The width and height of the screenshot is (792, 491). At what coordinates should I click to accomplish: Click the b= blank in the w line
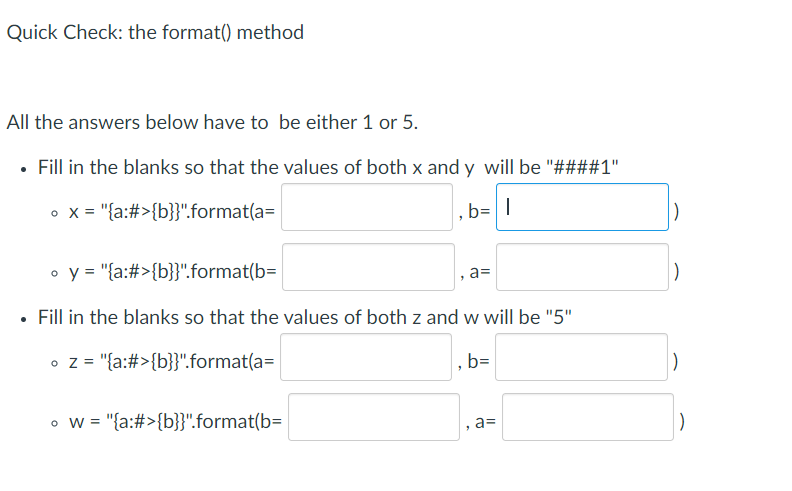374,417
